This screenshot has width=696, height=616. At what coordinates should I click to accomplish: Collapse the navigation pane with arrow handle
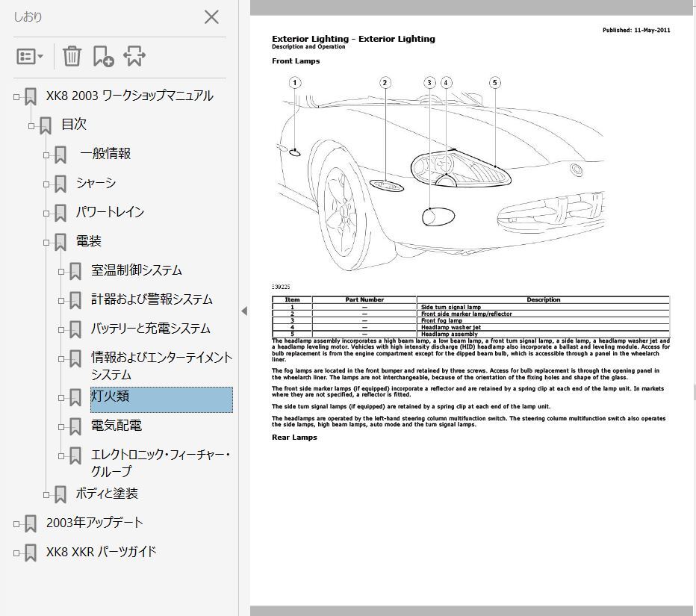coord(244,311)
